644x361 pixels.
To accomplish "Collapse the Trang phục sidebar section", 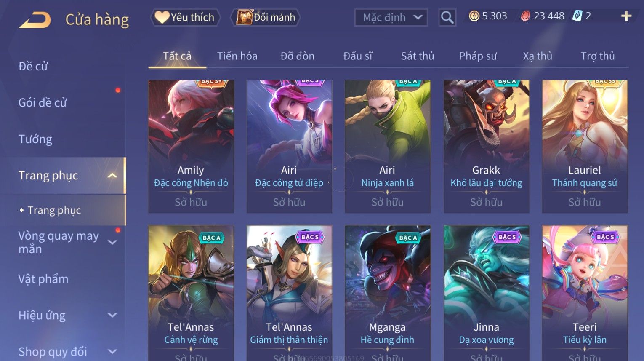I will (112, 176).
